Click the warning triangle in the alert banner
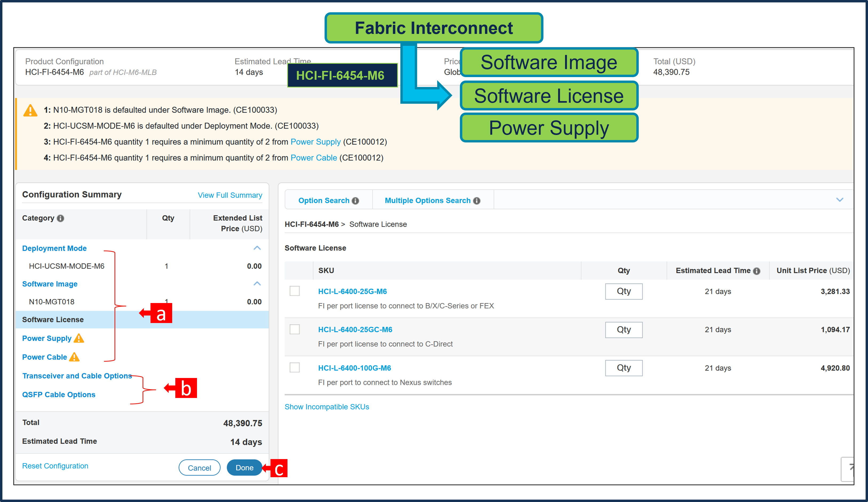 pyautogui.click(x=30, y=110)
